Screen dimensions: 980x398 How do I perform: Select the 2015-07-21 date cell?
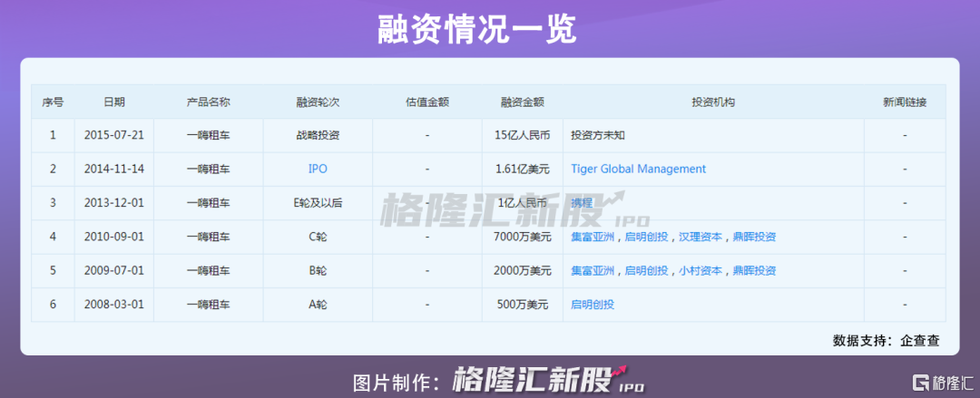(114, 135)
